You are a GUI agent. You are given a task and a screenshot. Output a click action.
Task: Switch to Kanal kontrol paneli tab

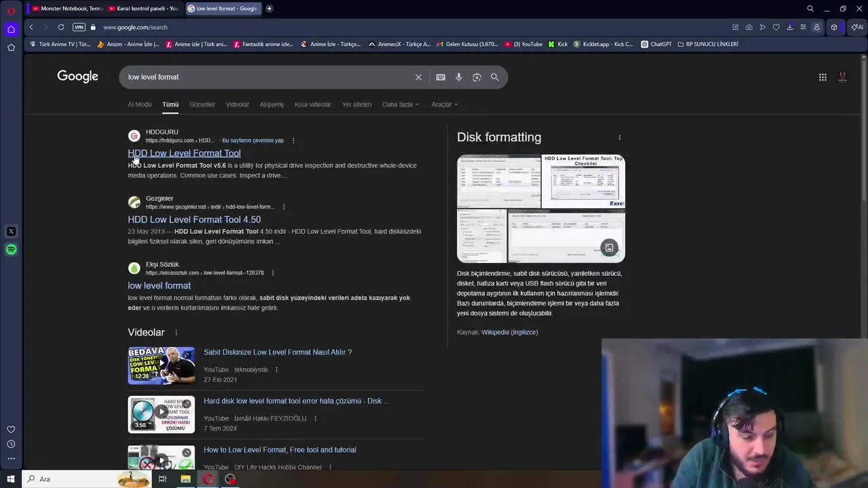(144, 8)
